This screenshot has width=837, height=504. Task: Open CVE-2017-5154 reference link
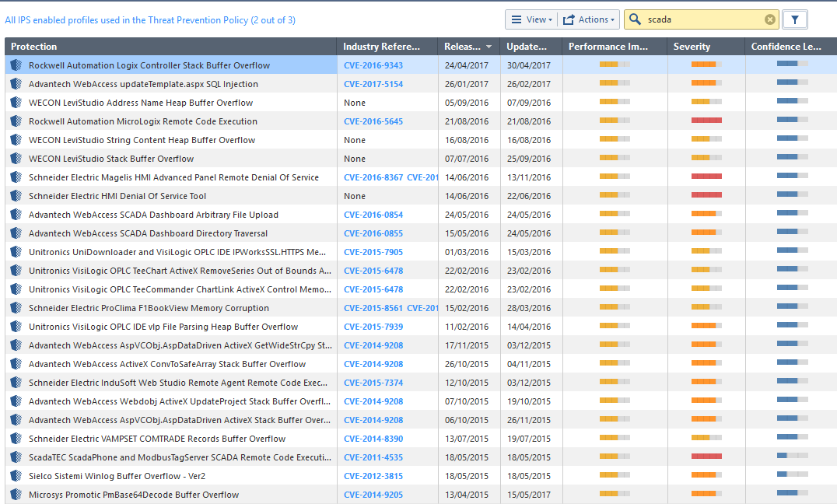pos(373,84)
